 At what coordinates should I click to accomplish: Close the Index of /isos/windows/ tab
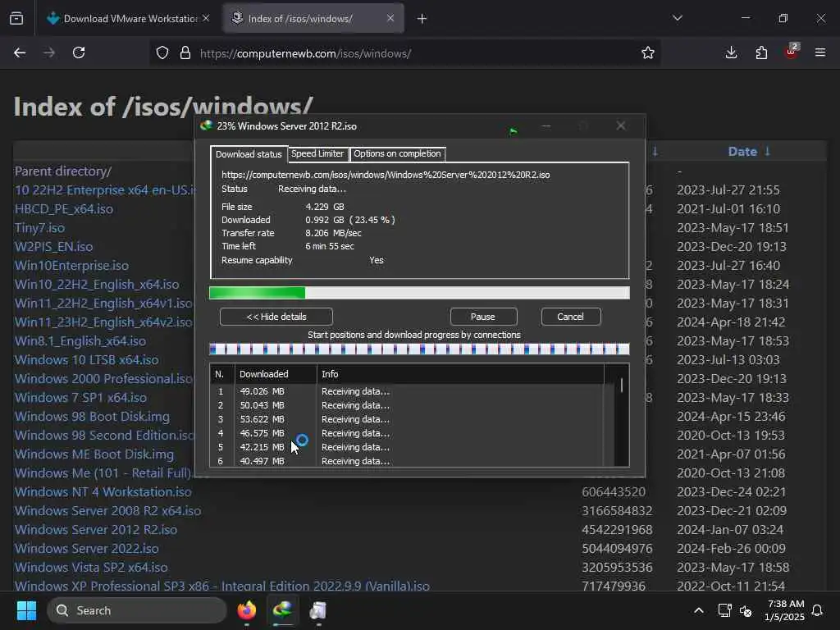click(x=390, y=18)
